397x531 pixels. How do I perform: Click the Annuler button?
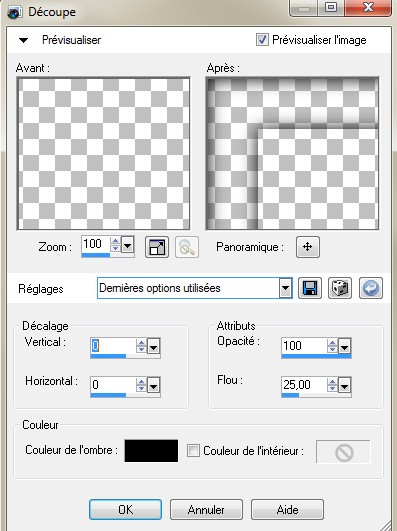tap(206, 509)
